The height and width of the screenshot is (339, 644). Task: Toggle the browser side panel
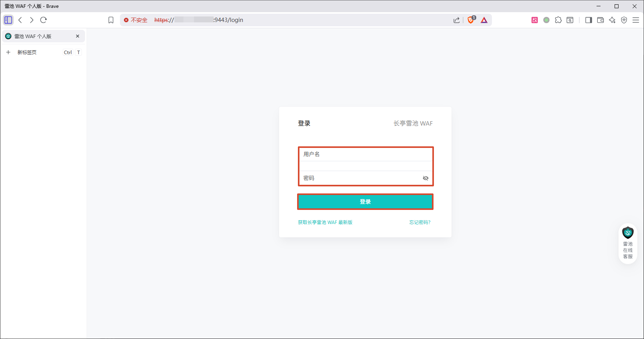point(588,20)
